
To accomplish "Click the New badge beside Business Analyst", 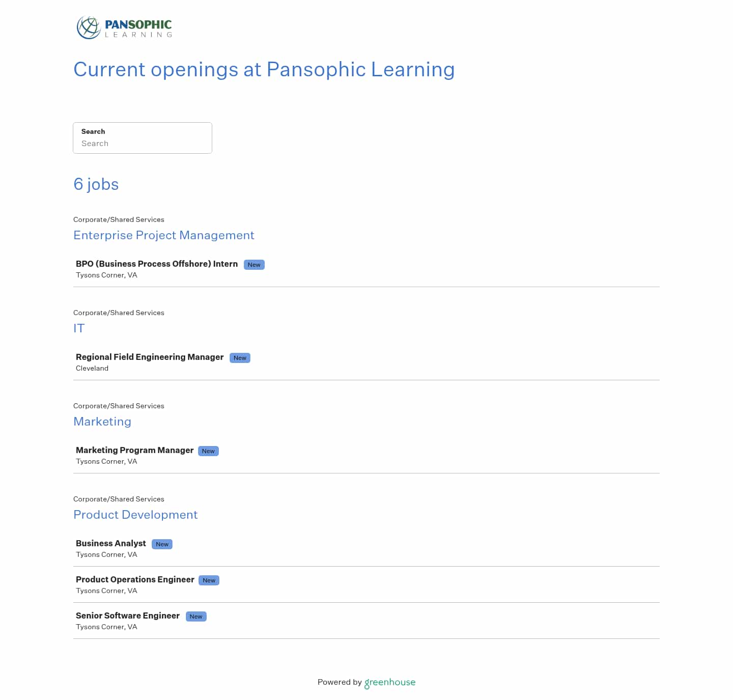I will coord(162,544).
